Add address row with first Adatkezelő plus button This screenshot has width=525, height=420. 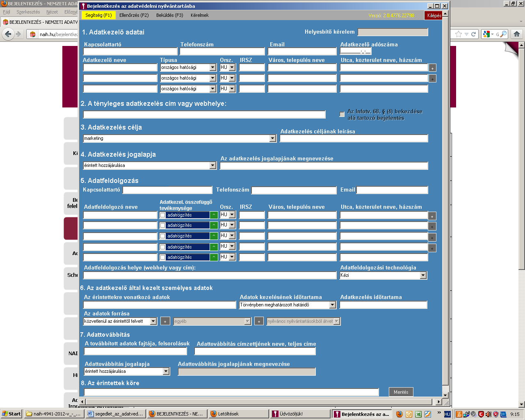432,68
